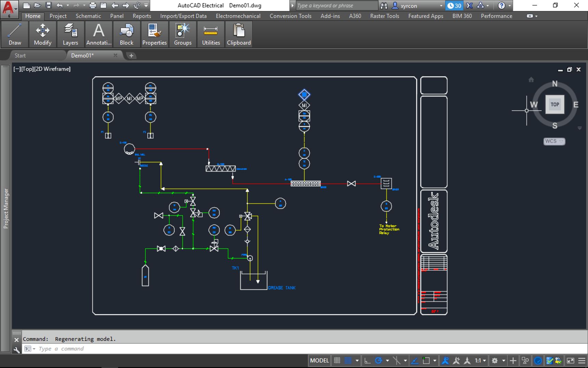Open the Block panel

(126, 34)
